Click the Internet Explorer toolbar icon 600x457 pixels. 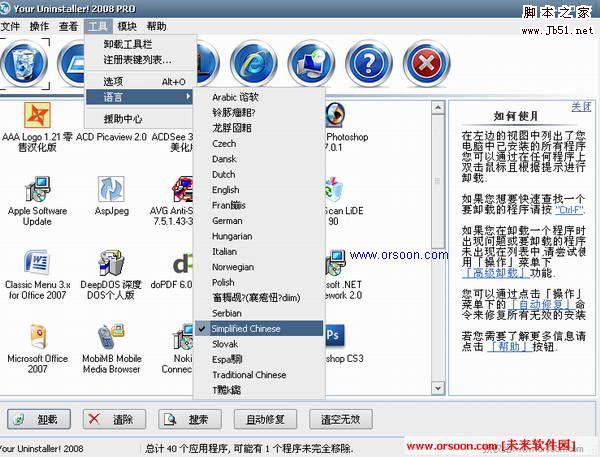pos(254,64)
